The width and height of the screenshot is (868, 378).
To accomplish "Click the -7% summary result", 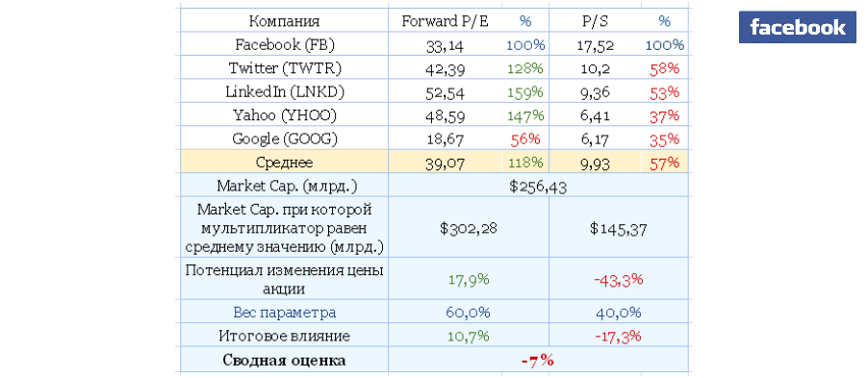I will click(538, 361).
